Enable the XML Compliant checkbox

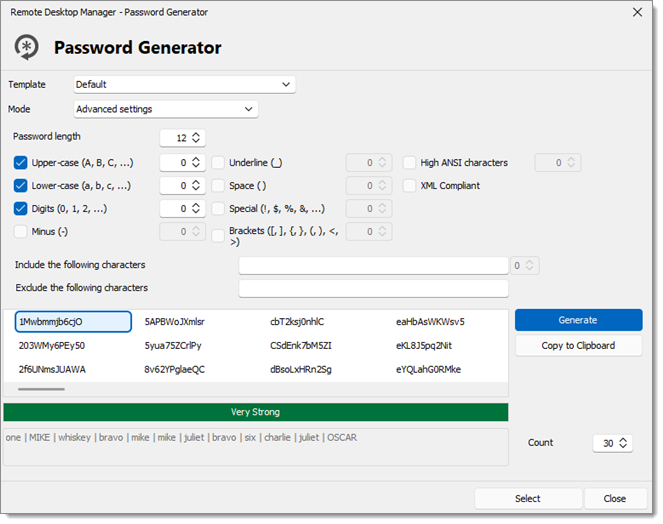tap(409, 186)
